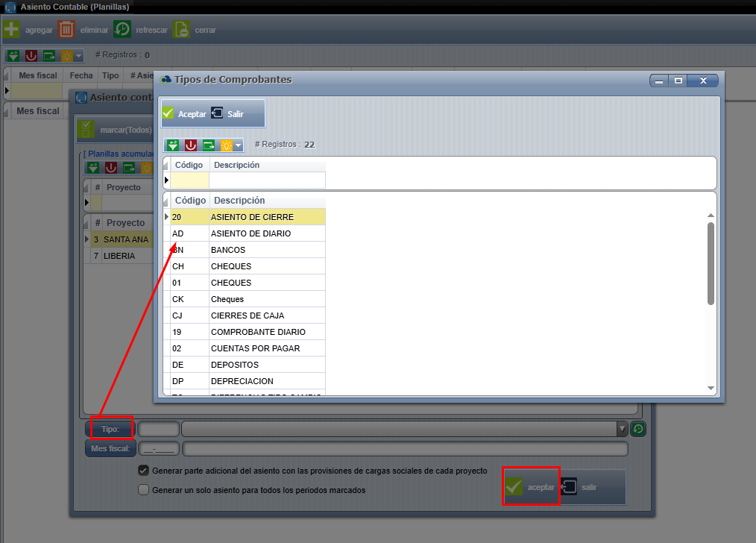
Task: Open the Tipo description dropdown arrow
Action: (622, 429)
